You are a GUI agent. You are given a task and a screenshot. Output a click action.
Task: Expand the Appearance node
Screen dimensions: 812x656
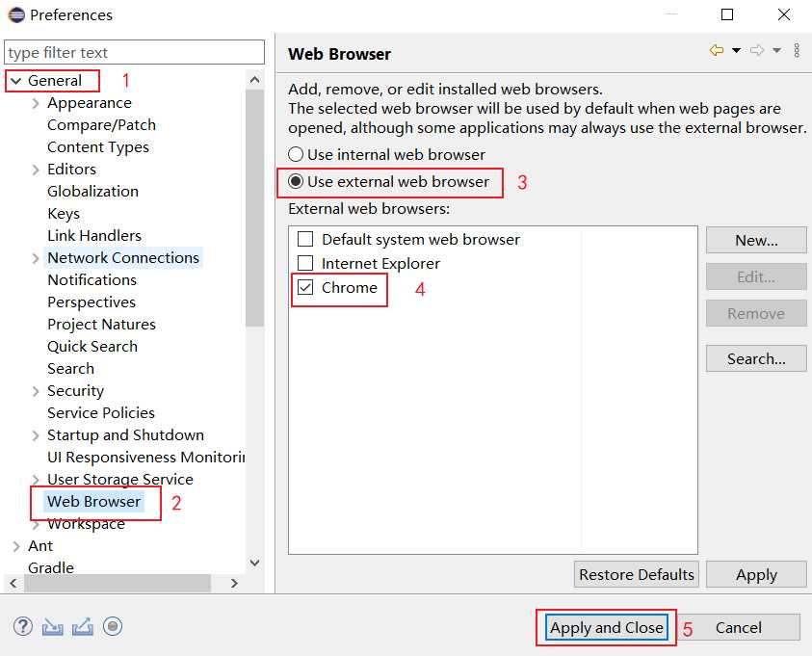[x=36, y=103]
